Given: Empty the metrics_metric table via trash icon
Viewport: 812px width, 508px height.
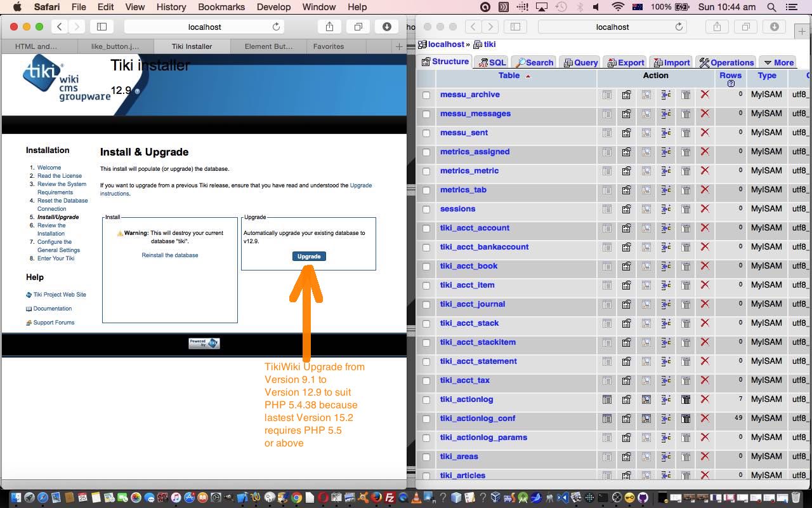Looking at the screenshot, I should click(686, 171).
